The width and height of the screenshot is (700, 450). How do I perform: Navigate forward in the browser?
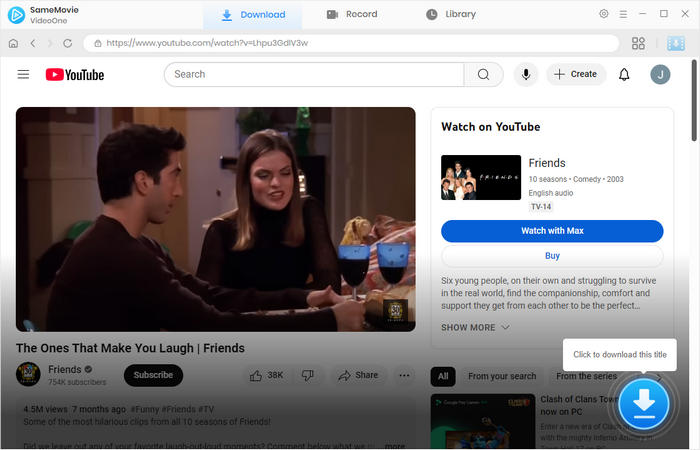click(50, 43)
